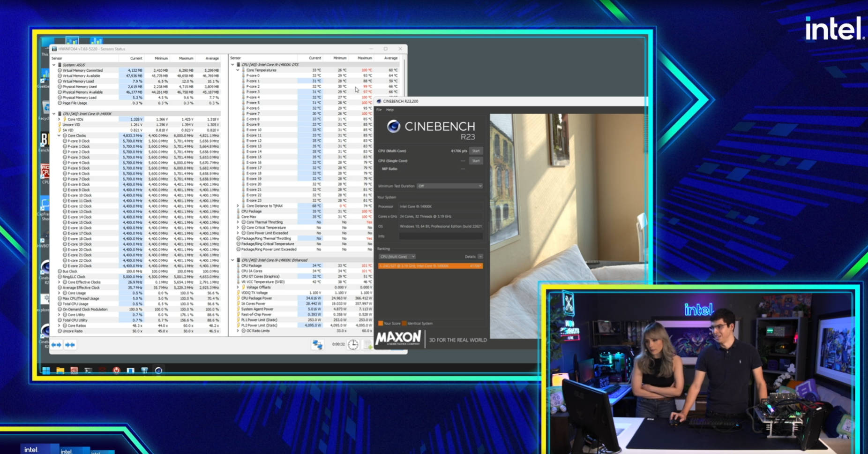
Task: Click Bus Clock sensor icon
Action: 60,271
